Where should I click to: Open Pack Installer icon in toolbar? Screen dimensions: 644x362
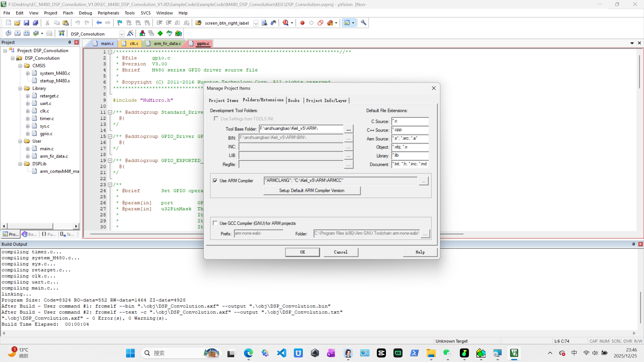[178, 33]
